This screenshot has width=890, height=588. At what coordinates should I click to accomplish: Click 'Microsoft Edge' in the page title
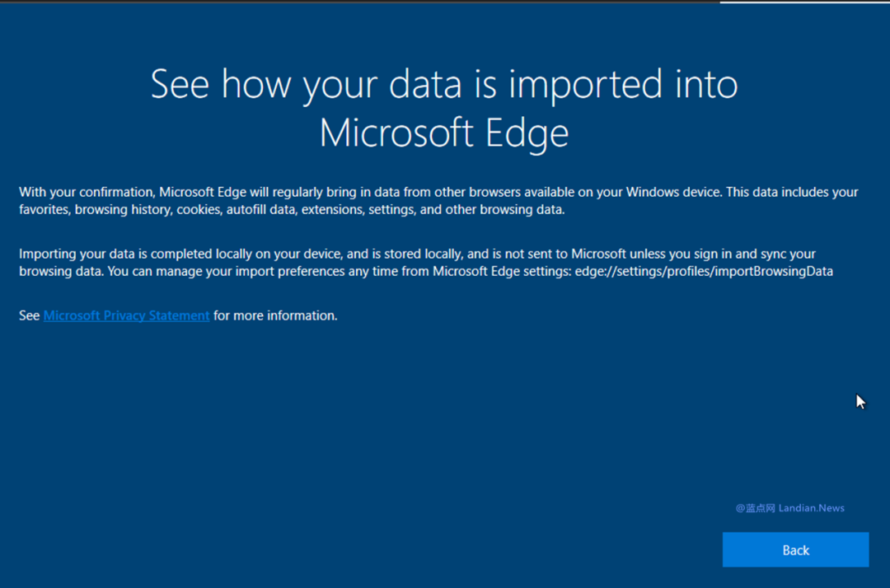point(444,133)
